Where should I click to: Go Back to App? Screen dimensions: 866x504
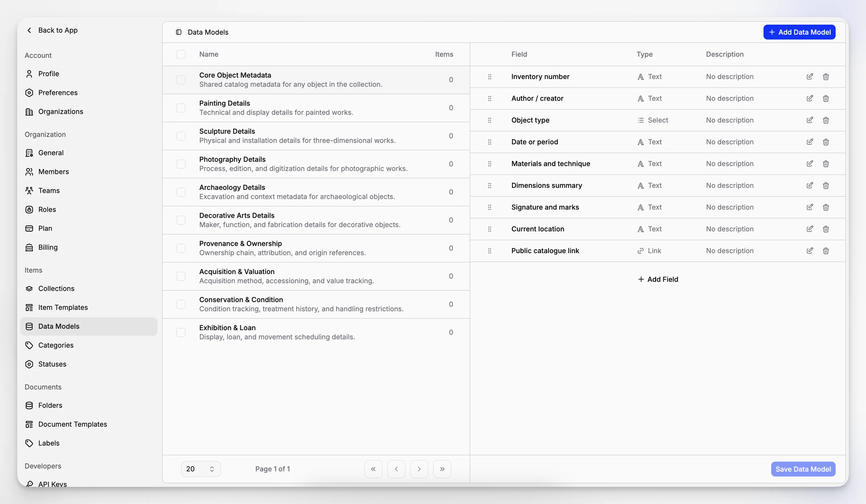[52, 30]
